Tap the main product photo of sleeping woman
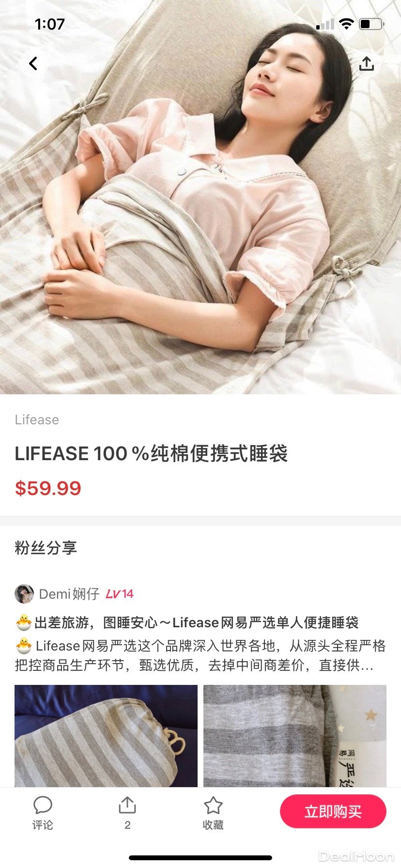 (x=200, y=197)
